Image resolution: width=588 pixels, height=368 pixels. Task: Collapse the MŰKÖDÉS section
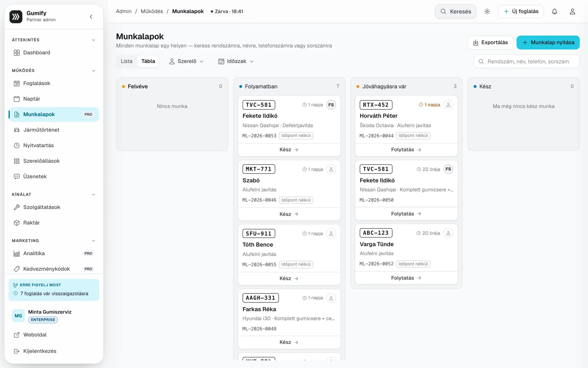[93, 71]
